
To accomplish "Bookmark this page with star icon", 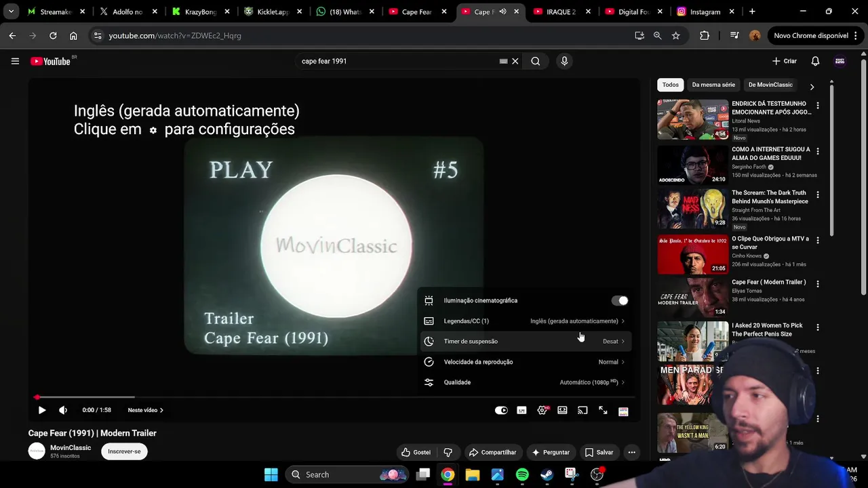I will [x=675, y=35].
